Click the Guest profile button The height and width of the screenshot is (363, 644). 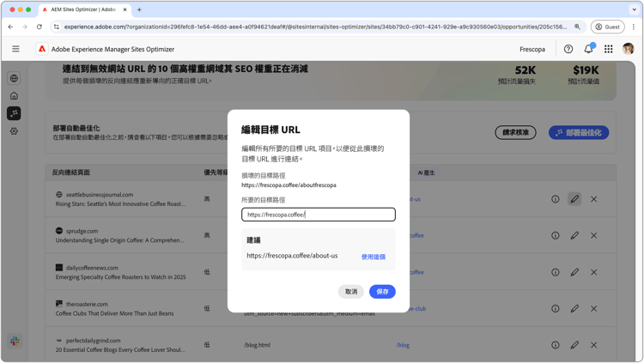tap(607, 27)
